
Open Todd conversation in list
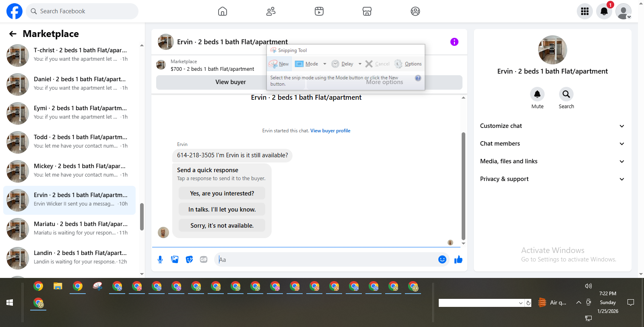pyautogui.click(x=70, y=142)
